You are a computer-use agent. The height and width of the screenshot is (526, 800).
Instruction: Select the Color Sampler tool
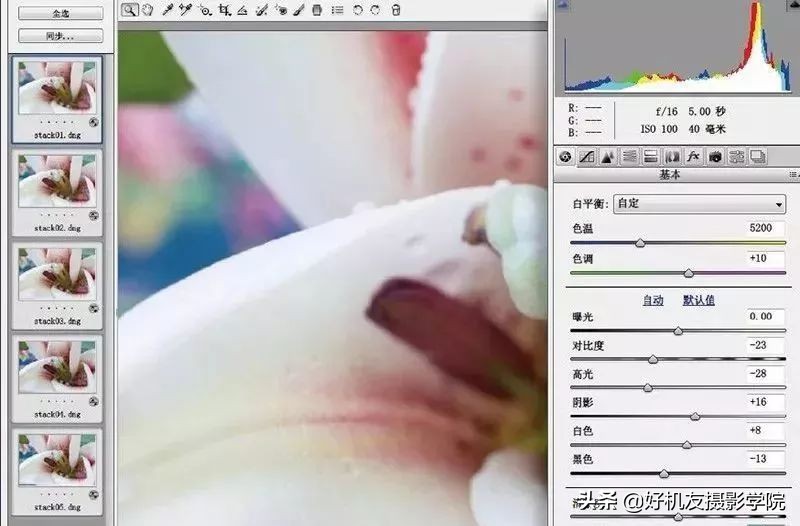coord(185,10)
